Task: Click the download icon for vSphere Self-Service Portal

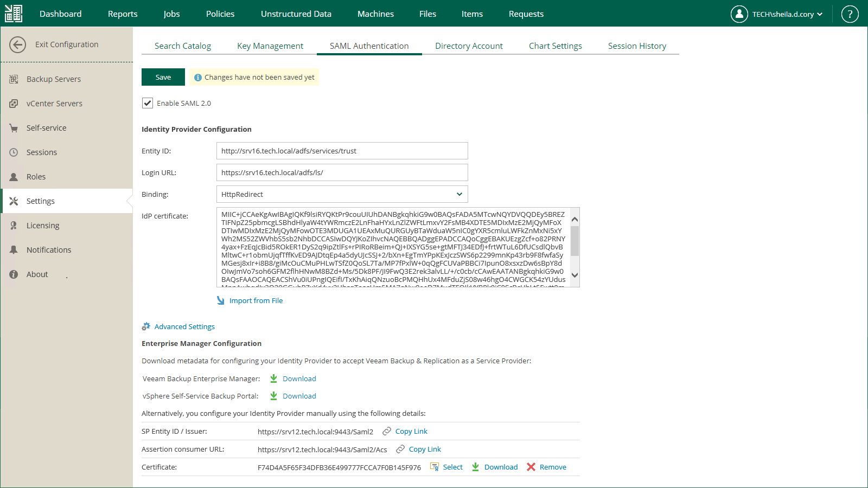Action: pos(274,396)
